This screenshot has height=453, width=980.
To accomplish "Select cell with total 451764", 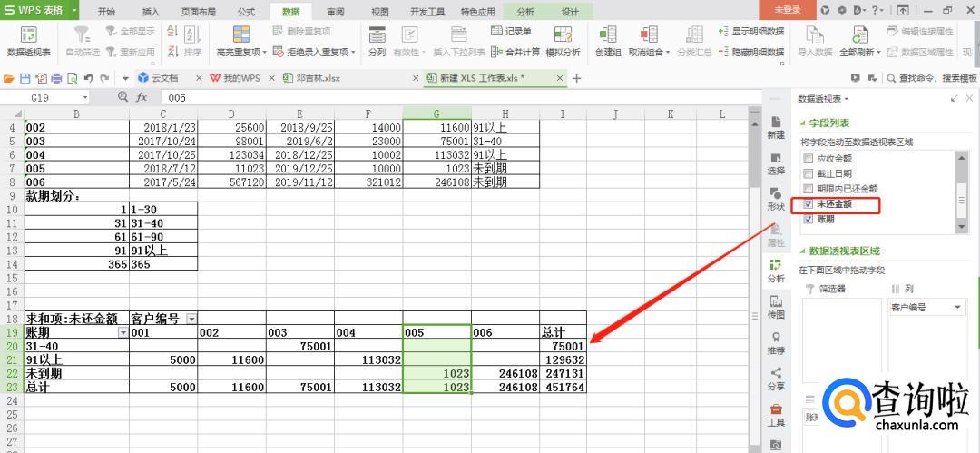I will (563, 388).
